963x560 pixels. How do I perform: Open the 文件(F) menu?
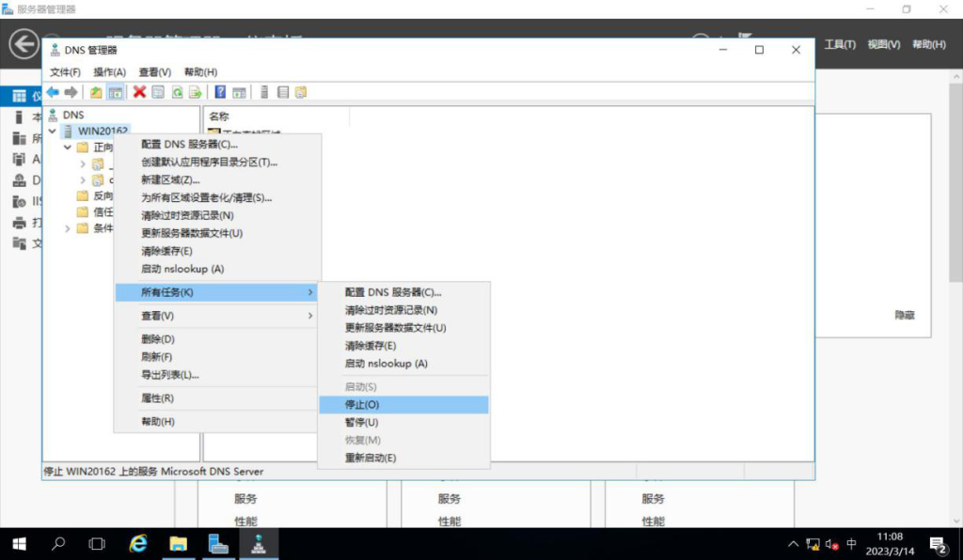point(65,71)
